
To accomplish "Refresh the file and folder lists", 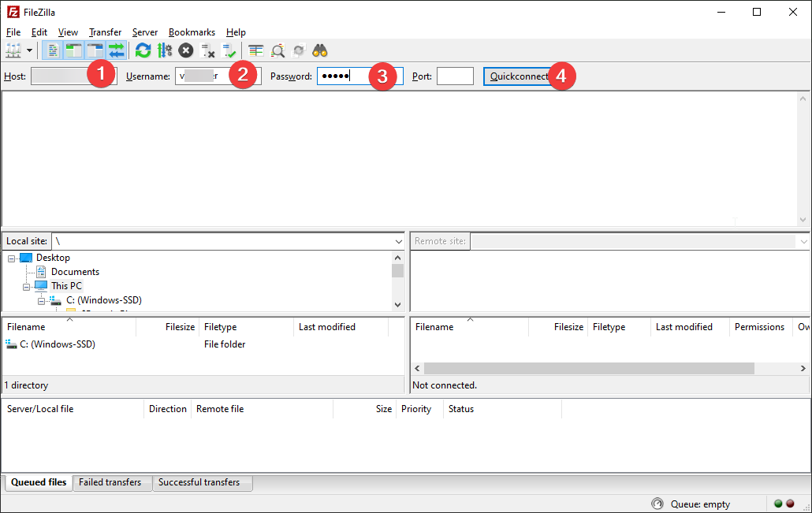I will point(143,50).
